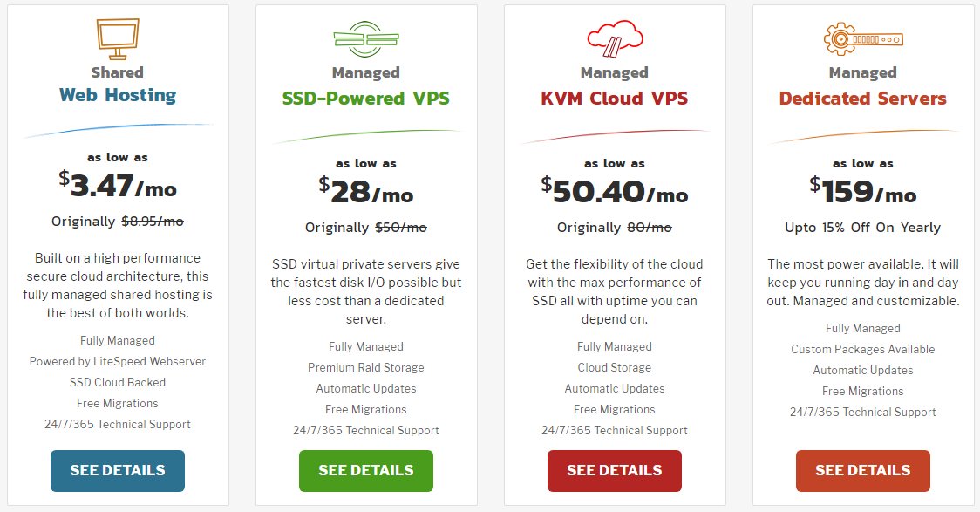Click the $159/mo dedicated price
This screenshot has width=980, height=512.
[863, 192]
